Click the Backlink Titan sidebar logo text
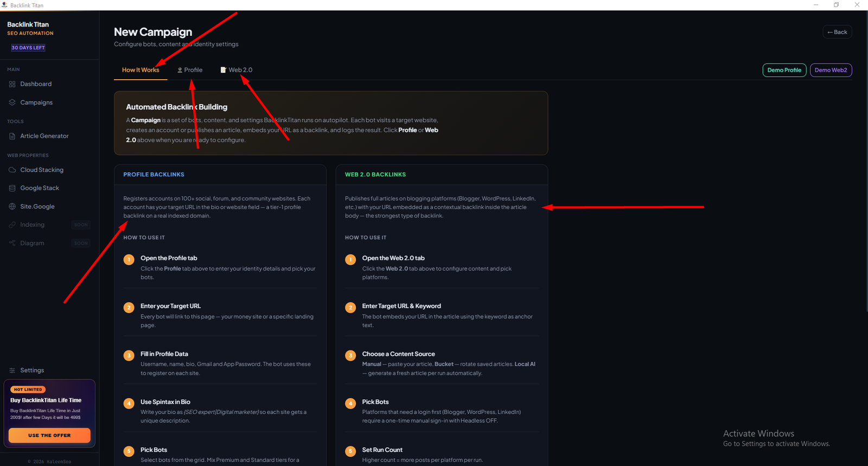868x466 pixels. (28, 24)
